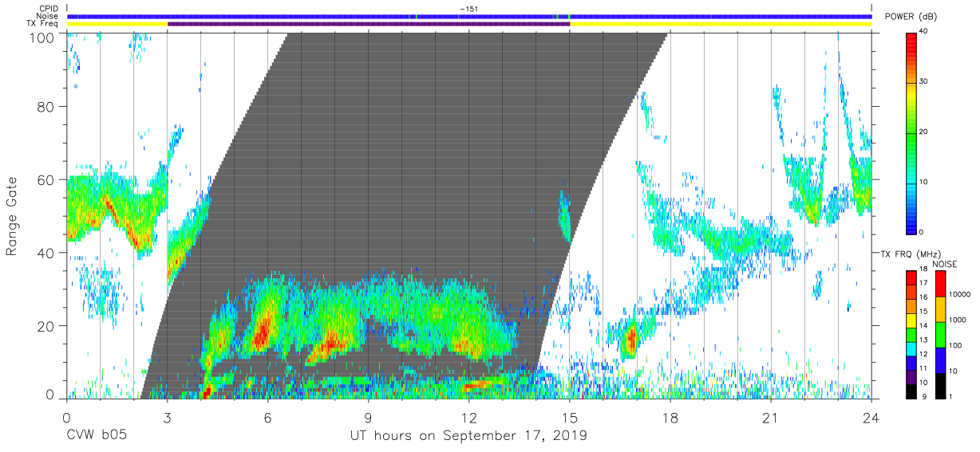This screenshot has height=452, width=980.
Task: Click the 6 hour tick label
Action: (267, 418)
